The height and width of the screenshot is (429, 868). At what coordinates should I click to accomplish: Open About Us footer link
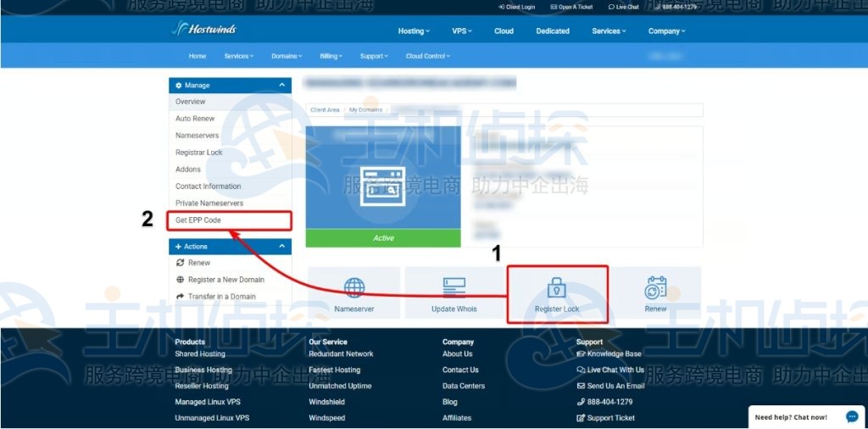click(457, 354)
